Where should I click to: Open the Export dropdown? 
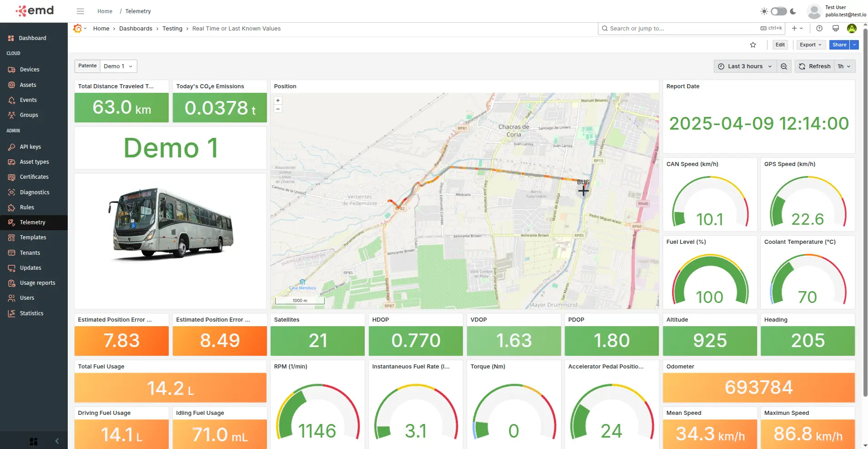[811, 45]
